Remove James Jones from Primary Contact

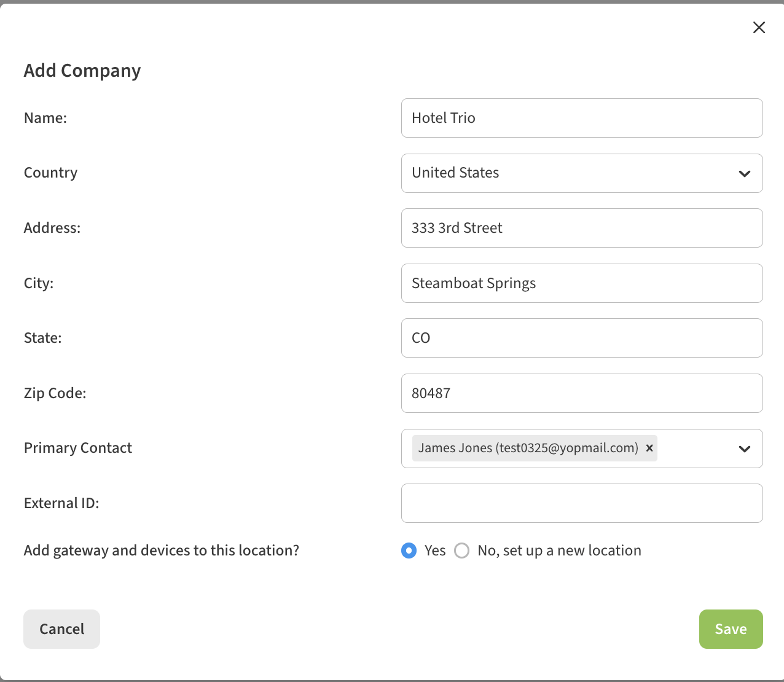(649, 449)
